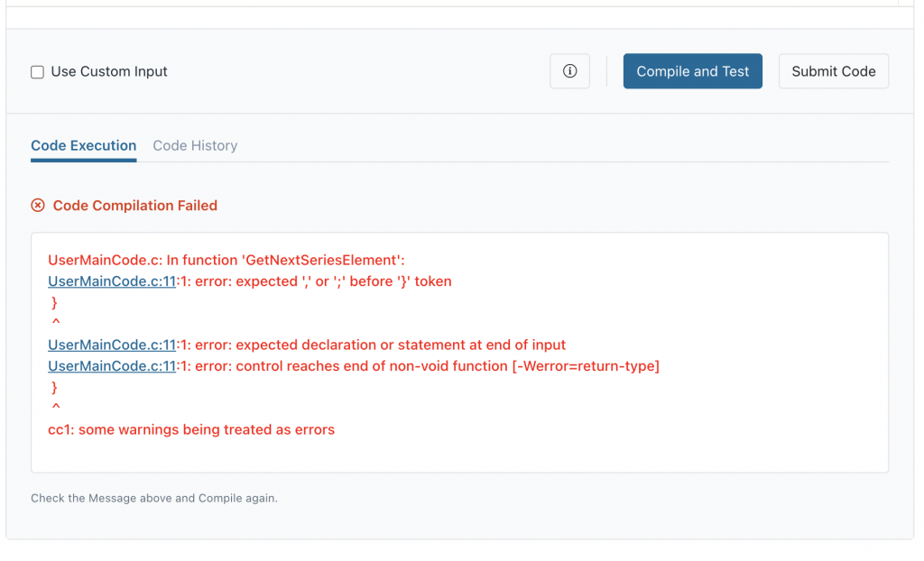Switch to the Code History tab
The width and height of the screenshot is (924, 561).
click(x=195, y=145)
